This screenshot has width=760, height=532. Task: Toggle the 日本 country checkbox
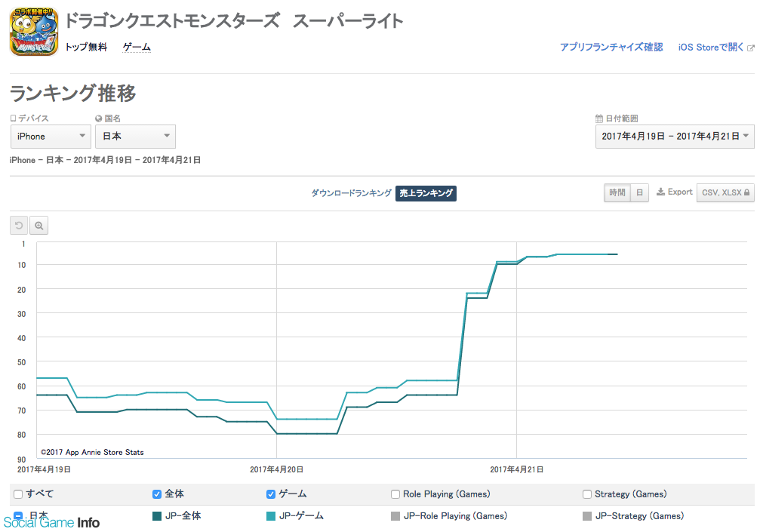pos(18,515)
